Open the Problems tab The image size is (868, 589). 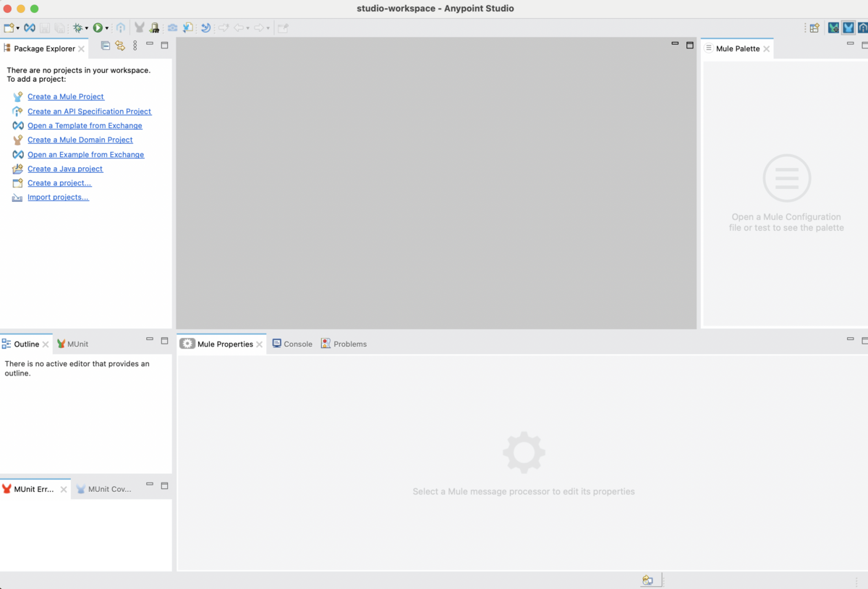click(344, 344)
